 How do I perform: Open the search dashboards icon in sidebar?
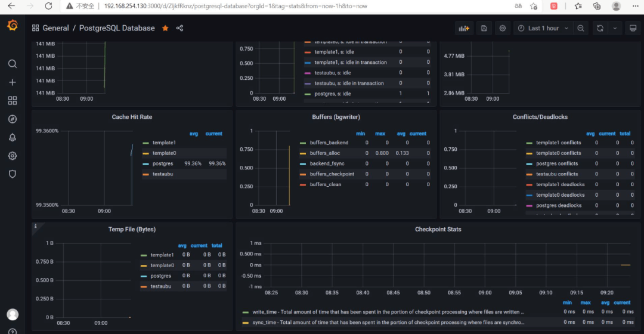(x=13, y=64)
